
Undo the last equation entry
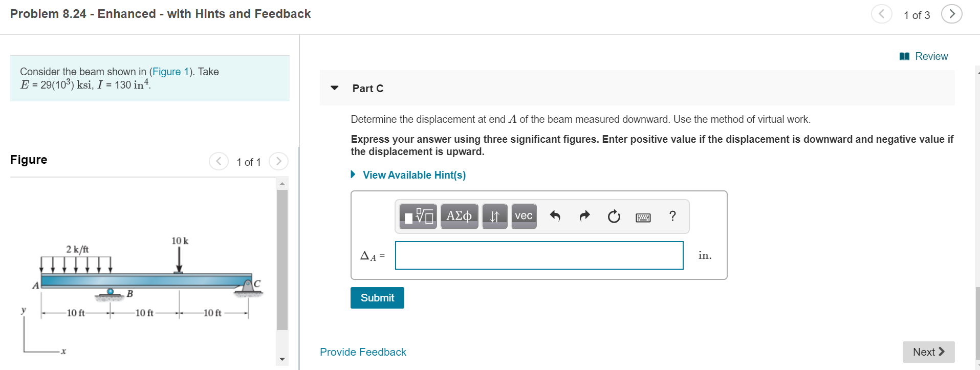[555, 216]
